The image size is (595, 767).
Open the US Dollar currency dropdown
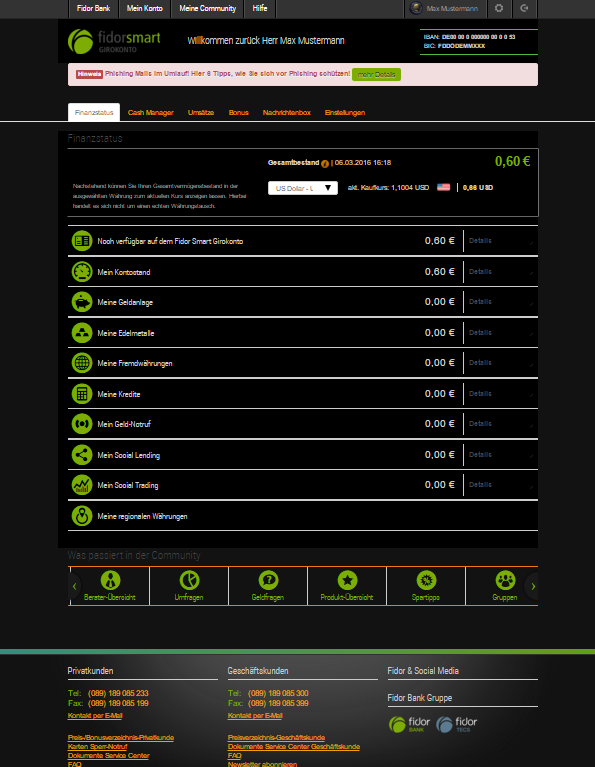303,188
